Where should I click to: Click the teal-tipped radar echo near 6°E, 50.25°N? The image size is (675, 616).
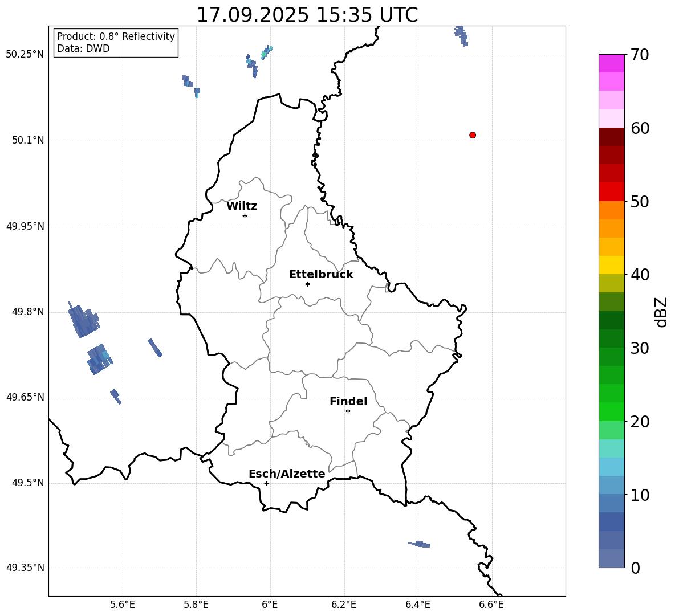tap(266, 52)
